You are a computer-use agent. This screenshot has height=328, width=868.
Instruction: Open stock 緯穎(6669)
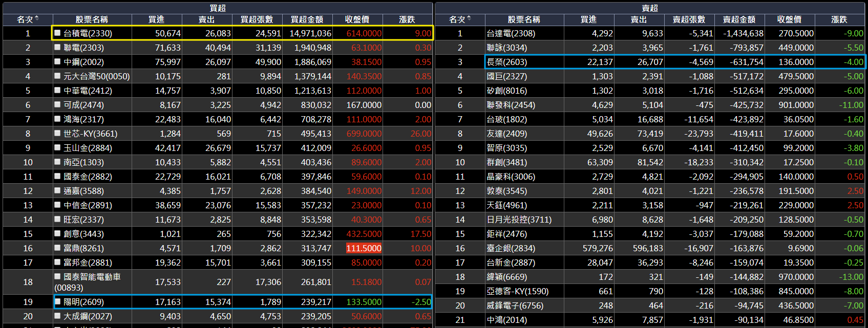coord(506,277)
